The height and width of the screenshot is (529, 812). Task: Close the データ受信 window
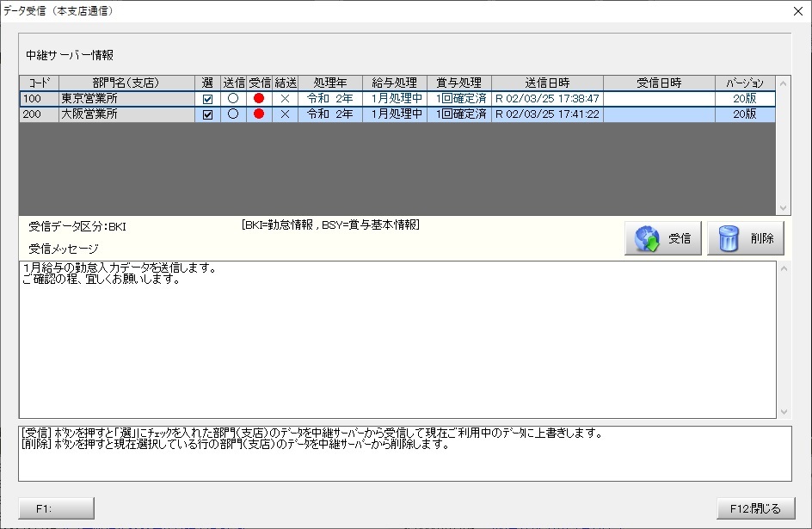798,11
